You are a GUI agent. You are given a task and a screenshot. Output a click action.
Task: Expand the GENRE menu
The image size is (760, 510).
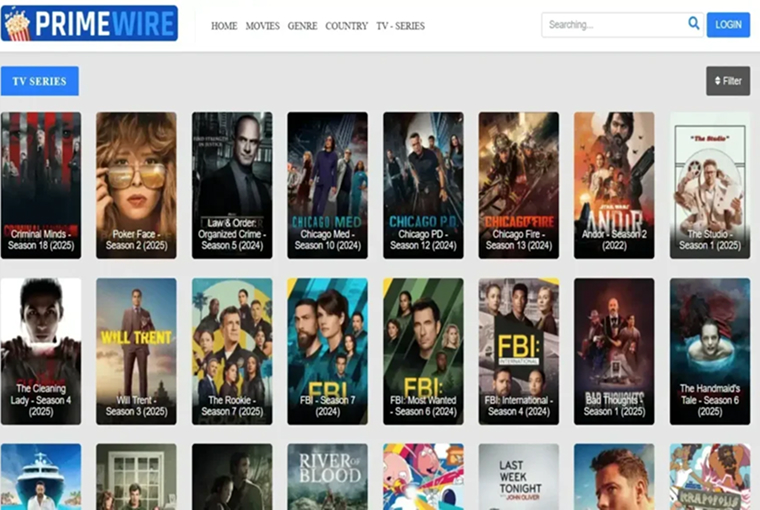302,26
